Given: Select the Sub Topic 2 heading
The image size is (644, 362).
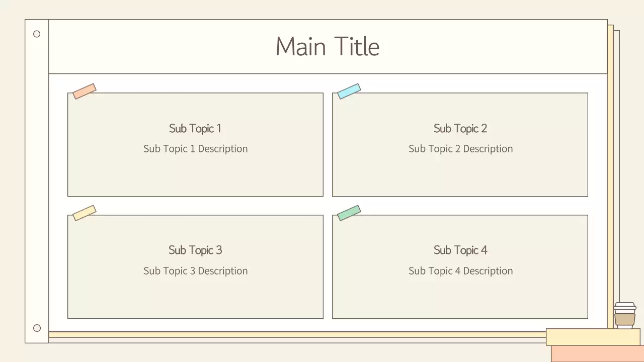Looking at the screenshot, I should coord(460,128).
